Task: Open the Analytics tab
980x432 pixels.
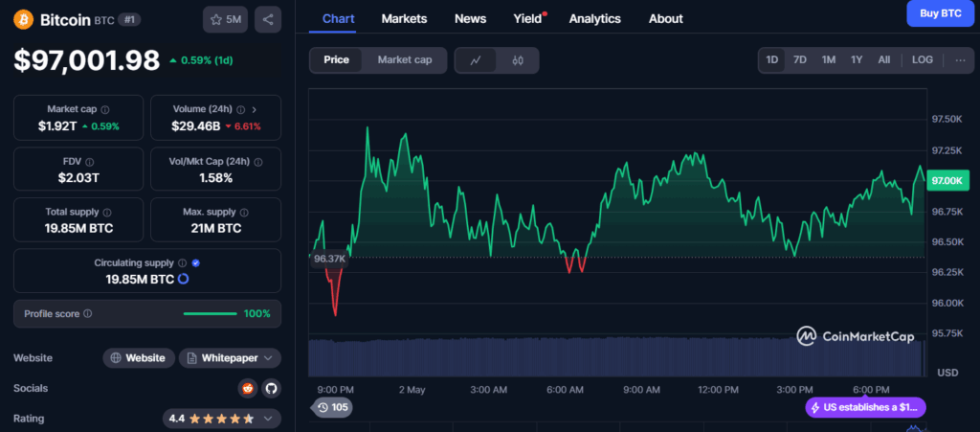Action: click(x=594, y=18)
